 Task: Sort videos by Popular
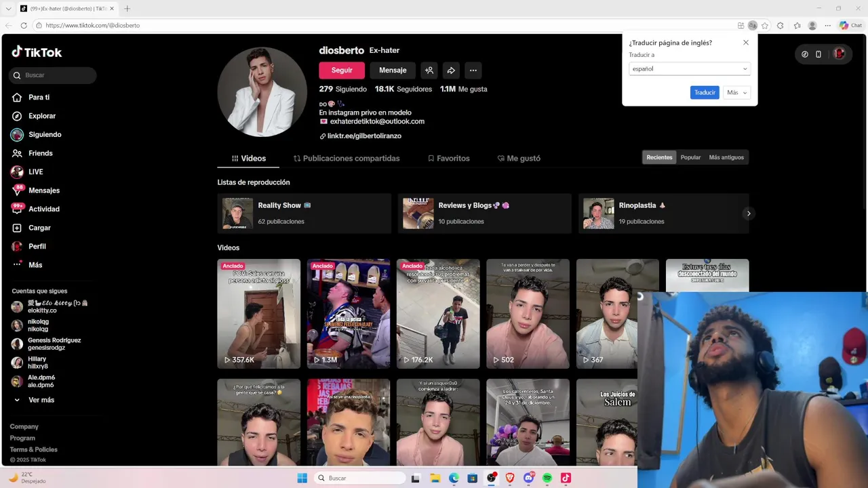coord(690,157)
